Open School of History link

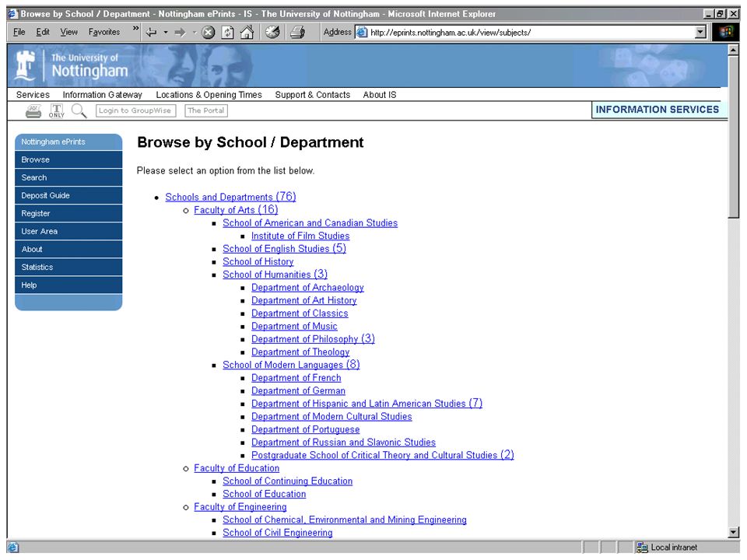(258, 261)
